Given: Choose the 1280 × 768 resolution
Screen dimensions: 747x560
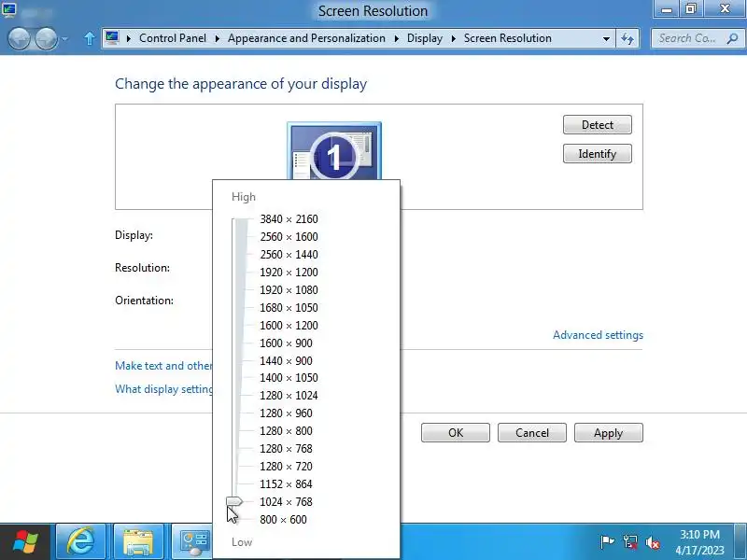Looking at the screenshot, I should 286,449.
